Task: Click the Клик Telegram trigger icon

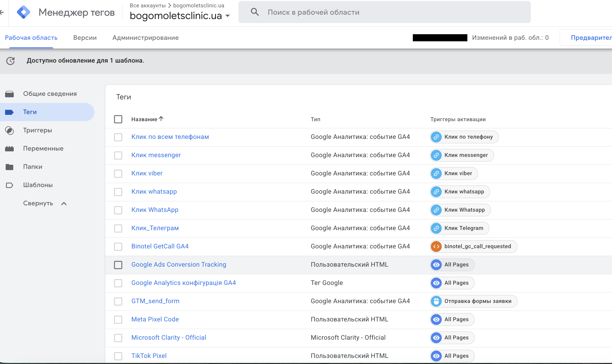Action: (x=436, y=228)
